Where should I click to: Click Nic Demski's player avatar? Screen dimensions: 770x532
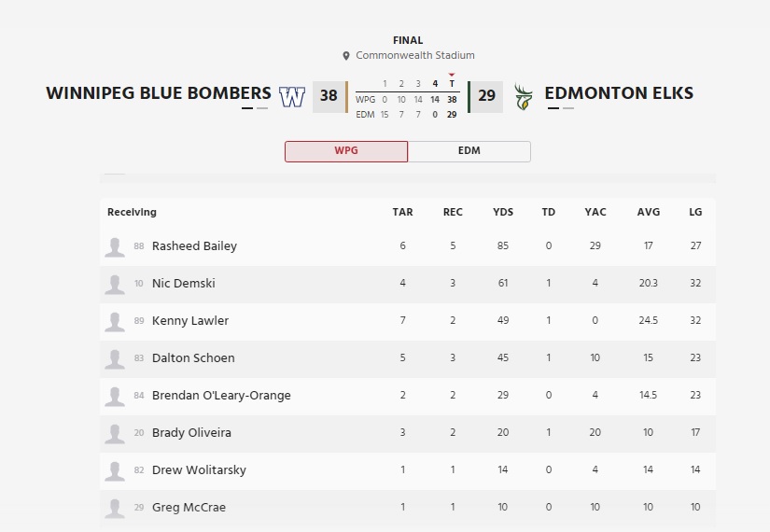115,284
